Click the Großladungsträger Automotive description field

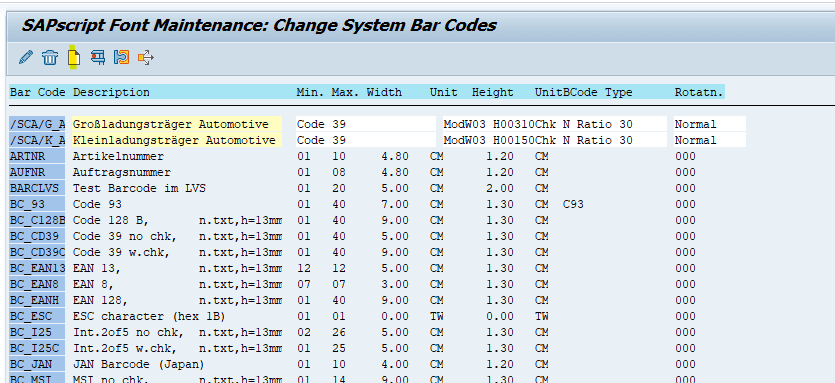tap(177, 125)
